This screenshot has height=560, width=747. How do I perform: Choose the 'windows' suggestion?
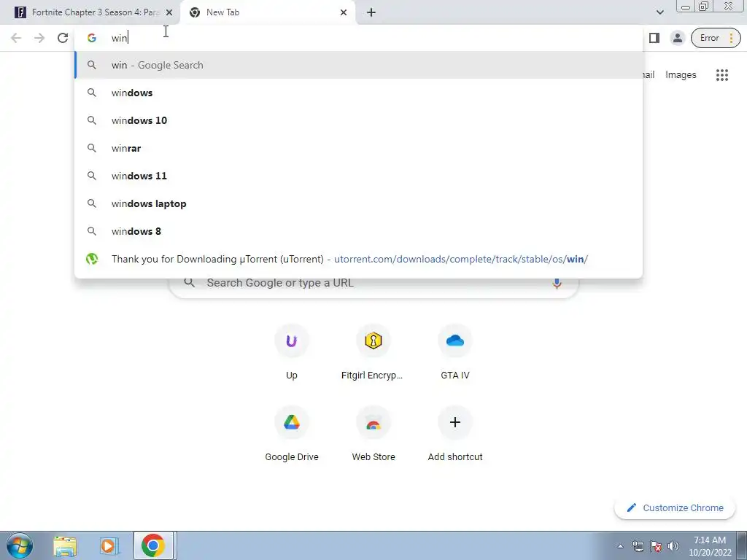pyautogui.click(x=358, y=93)
